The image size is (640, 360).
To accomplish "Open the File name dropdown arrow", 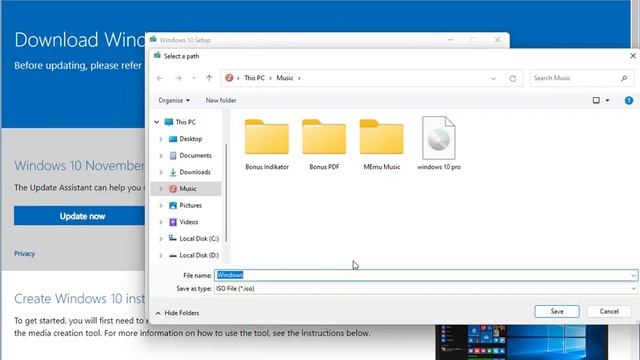I will 633,276.
